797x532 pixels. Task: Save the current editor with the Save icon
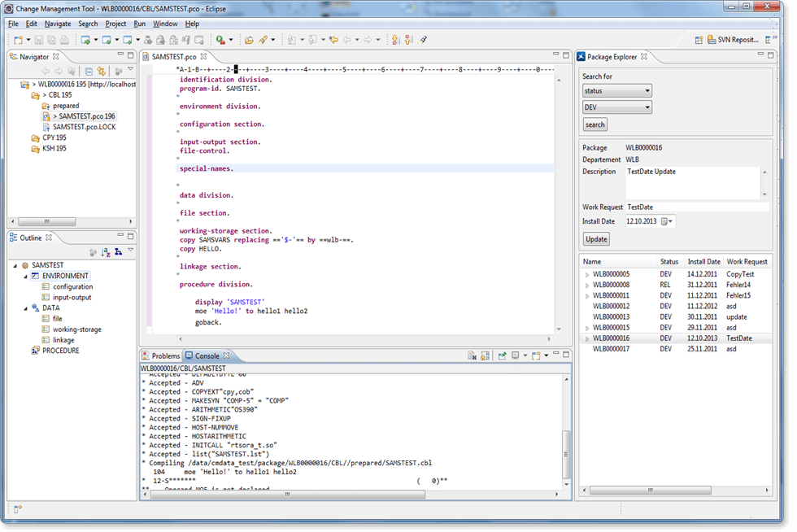click(38, 39)
